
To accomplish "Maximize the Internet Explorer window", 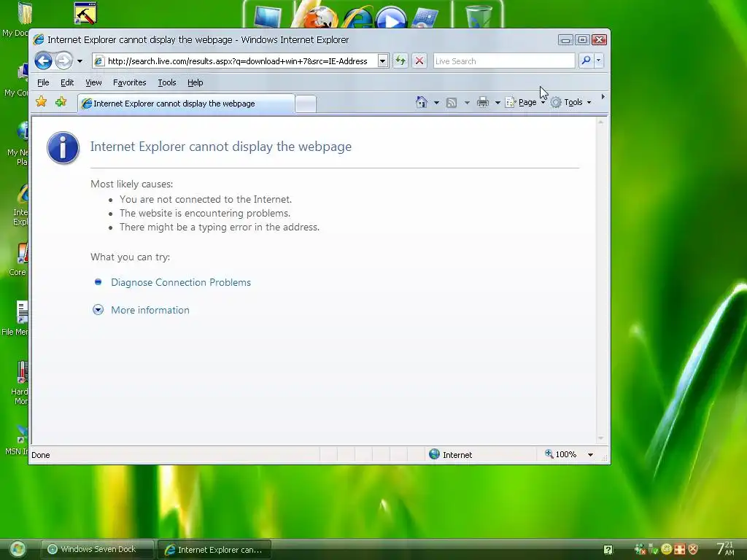I will click(582, 40).
